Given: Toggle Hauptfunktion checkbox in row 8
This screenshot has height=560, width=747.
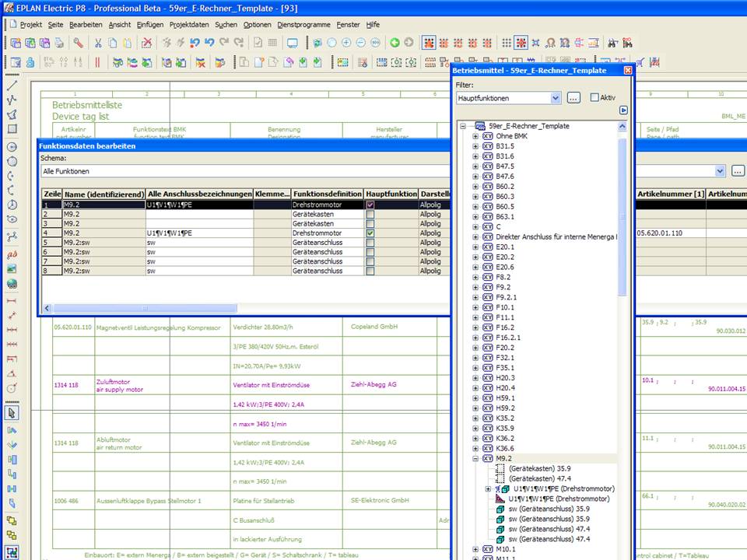Looking at the screenshot, I should click(x=370, y=271).
